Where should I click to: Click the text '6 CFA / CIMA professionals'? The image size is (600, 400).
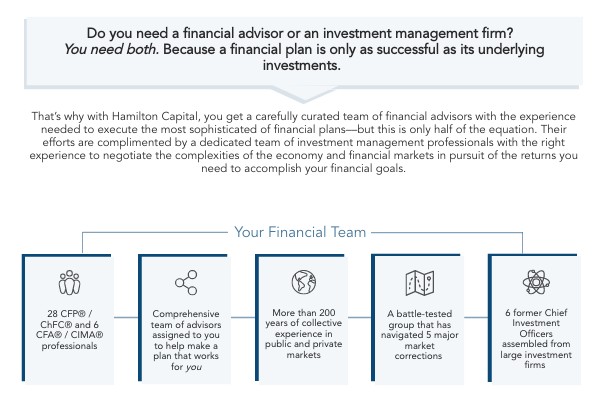coord(70,335)
